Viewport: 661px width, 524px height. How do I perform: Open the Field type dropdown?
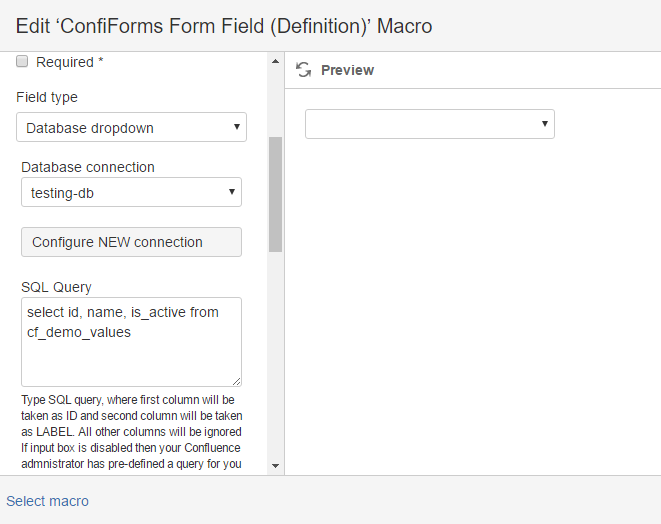(x=131, y=127)
